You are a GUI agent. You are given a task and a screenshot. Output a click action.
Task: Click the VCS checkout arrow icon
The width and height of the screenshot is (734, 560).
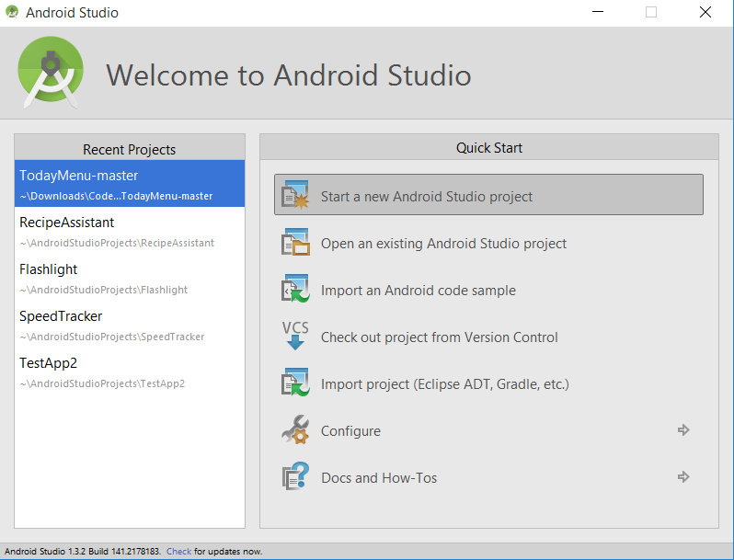click(295, 336)
